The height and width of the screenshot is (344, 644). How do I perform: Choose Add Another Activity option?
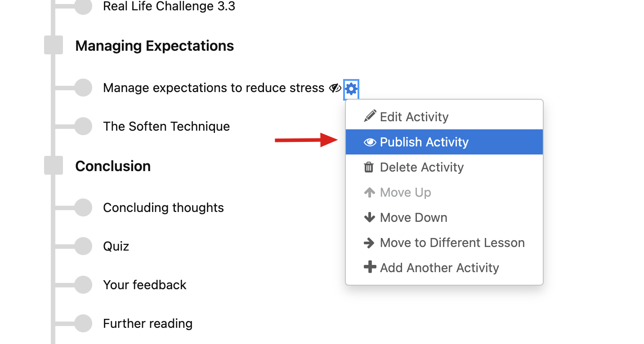444,268
